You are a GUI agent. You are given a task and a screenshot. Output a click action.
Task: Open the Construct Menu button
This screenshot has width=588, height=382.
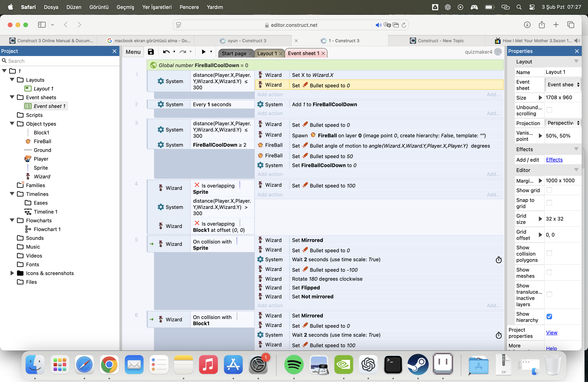(x=133, y=52)
